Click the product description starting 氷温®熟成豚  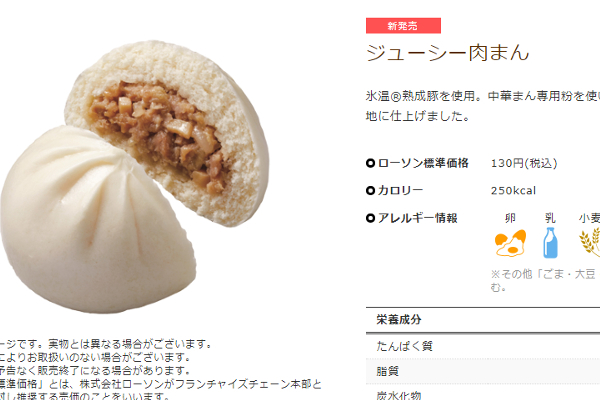483,106
